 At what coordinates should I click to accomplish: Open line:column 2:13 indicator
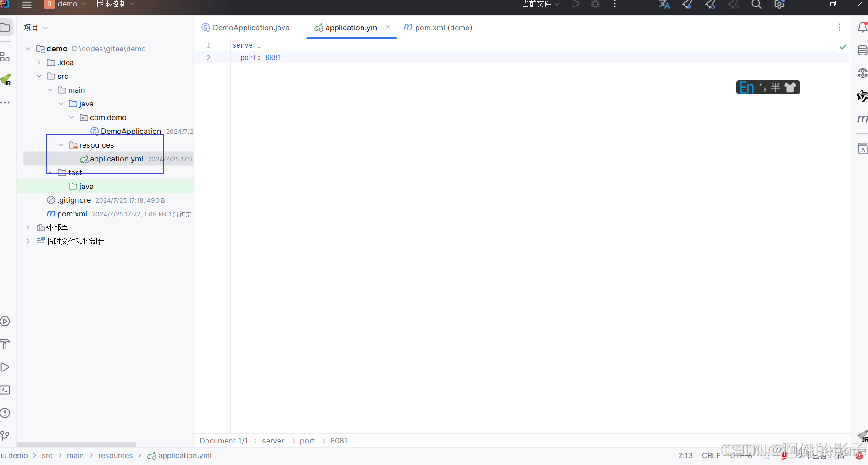pos(685,455)
